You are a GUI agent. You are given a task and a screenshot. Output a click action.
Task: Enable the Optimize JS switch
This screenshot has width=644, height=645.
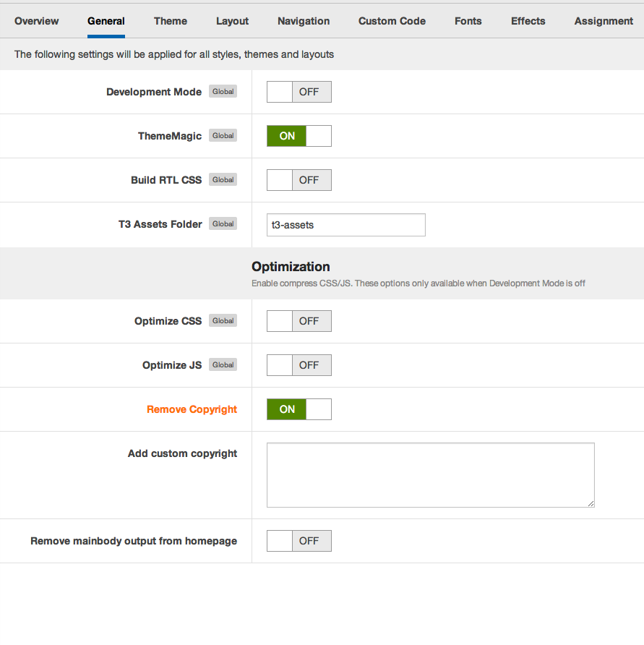point(299,365)
